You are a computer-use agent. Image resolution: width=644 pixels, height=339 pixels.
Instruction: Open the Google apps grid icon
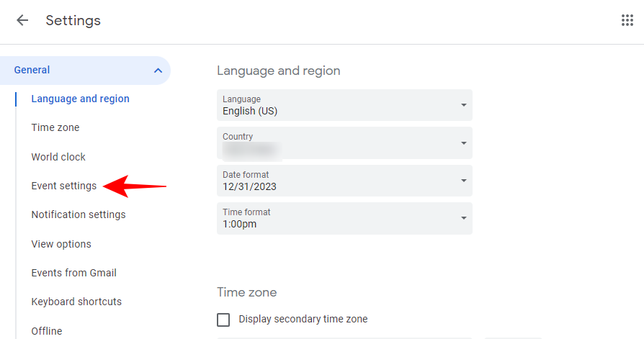click(627, 20)
